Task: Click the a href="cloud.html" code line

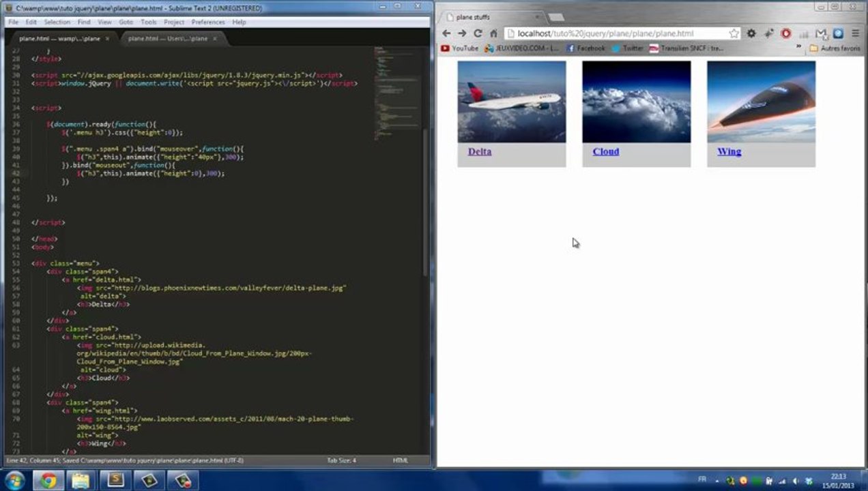Action: pyautogui.click(x=101, y=337)
